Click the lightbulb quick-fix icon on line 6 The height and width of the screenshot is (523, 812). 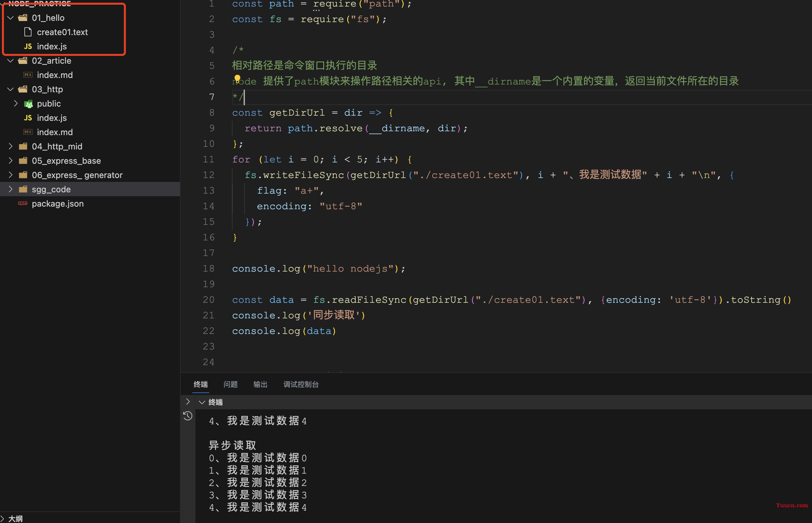coord(237,79)
